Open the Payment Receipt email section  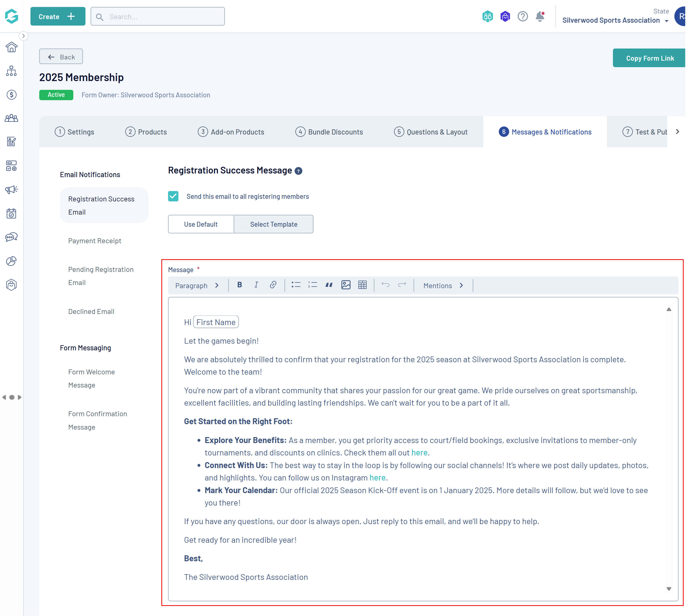95,241
